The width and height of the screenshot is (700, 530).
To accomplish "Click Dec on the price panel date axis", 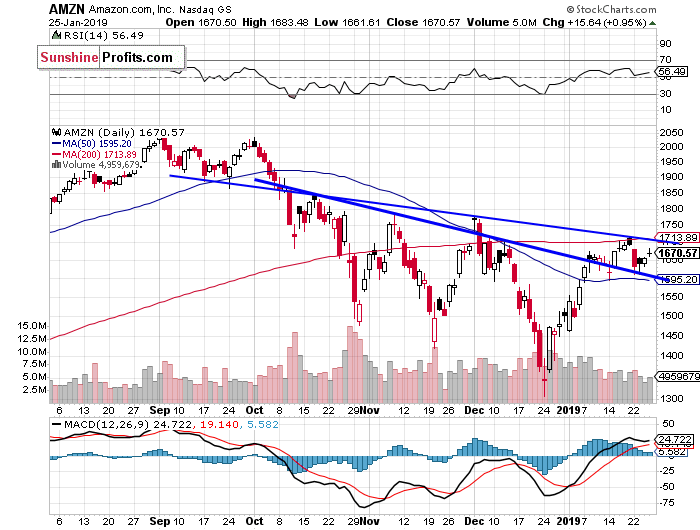I will click(x=473, y=410).
